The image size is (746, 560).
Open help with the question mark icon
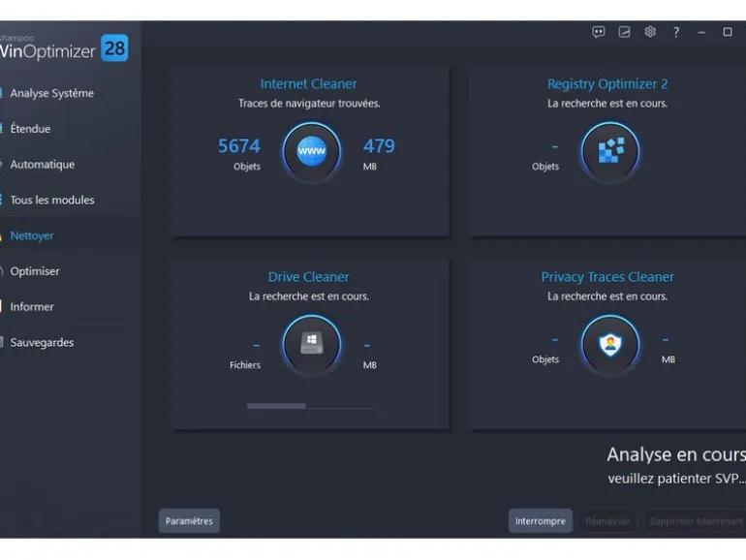pyautogui.click(x=676, y=32)
